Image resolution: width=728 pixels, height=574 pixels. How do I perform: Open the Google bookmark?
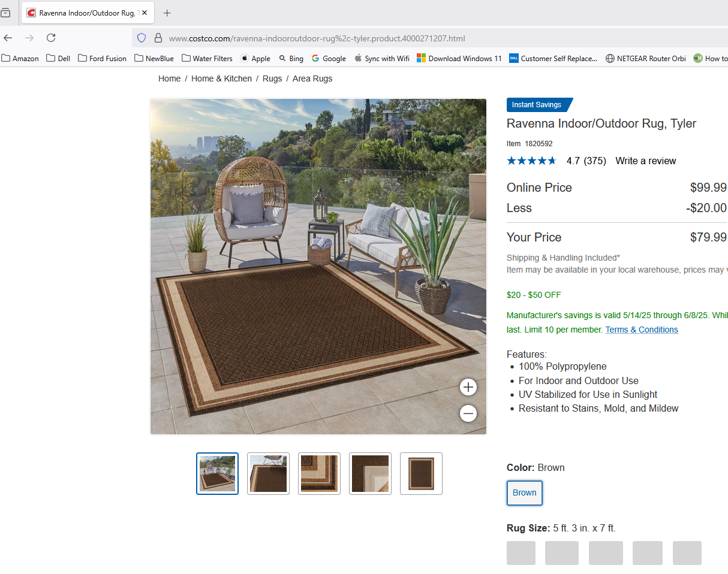(x=329, y=58)
